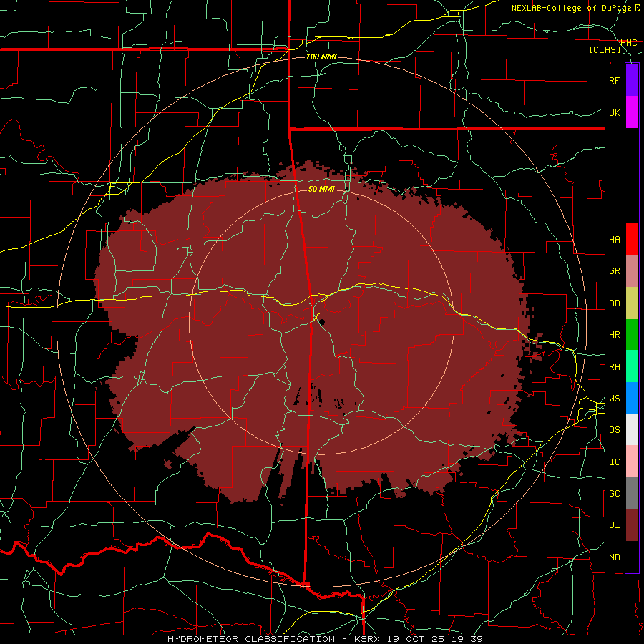
Task: Click the UK label in the legend
Action: click(x=615, y=112)
